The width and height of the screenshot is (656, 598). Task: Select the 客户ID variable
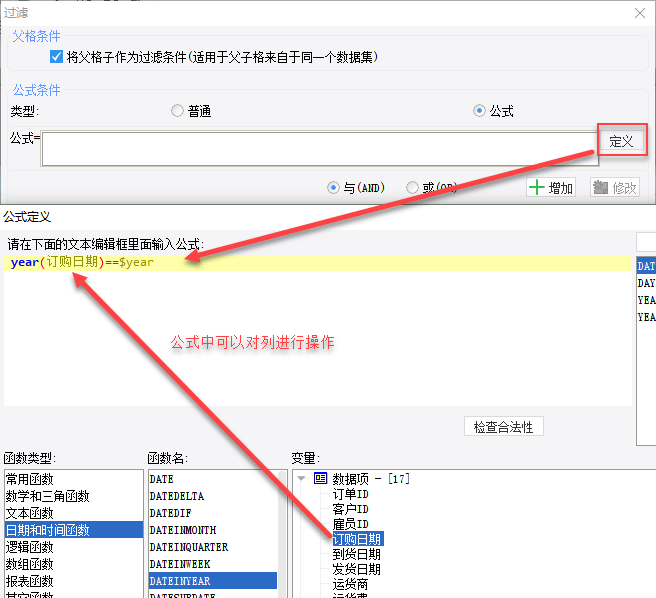(x=351, y=509)
